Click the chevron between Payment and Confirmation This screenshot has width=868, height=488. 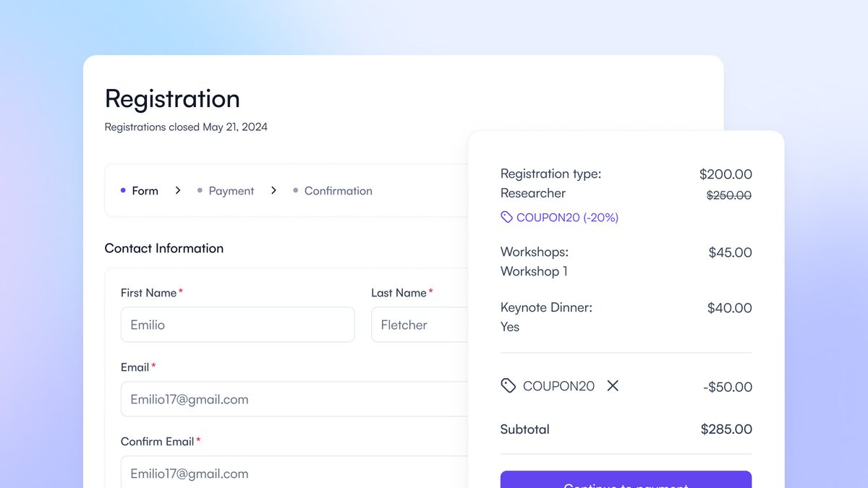273,190
